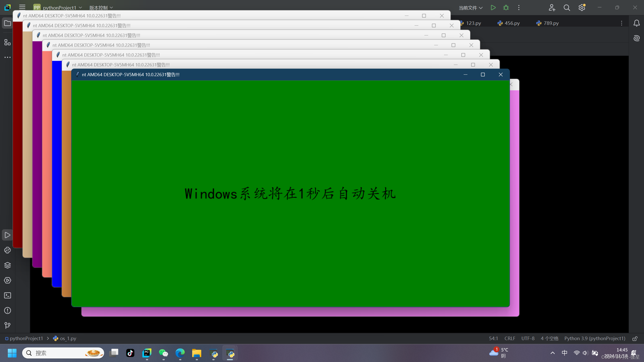Open the PyCharm main hamburger menu

pos(22,8)
